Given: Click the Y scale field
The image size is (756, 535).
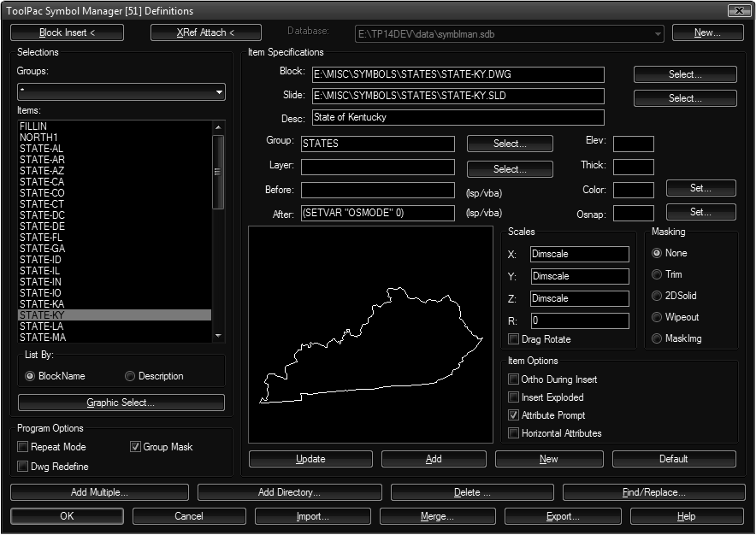Looking at the screenshot, I should (580, 276).
